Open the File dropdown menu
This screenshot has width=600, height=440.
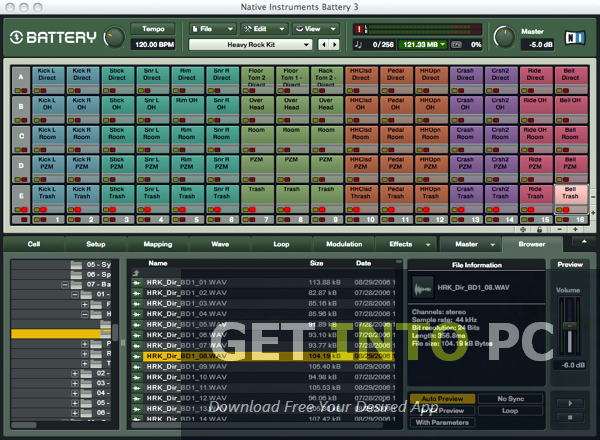(213, 29)
